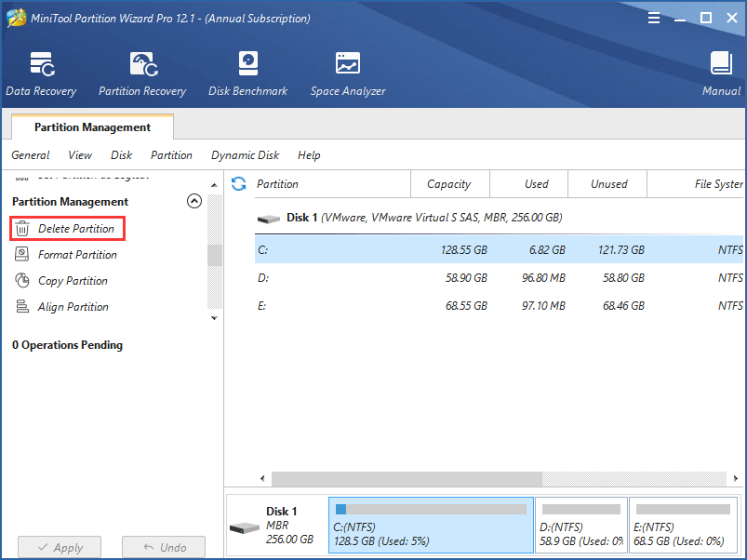747x560 pixels.
Task: Open the Dynamic Disk menu
Action: 245,155
